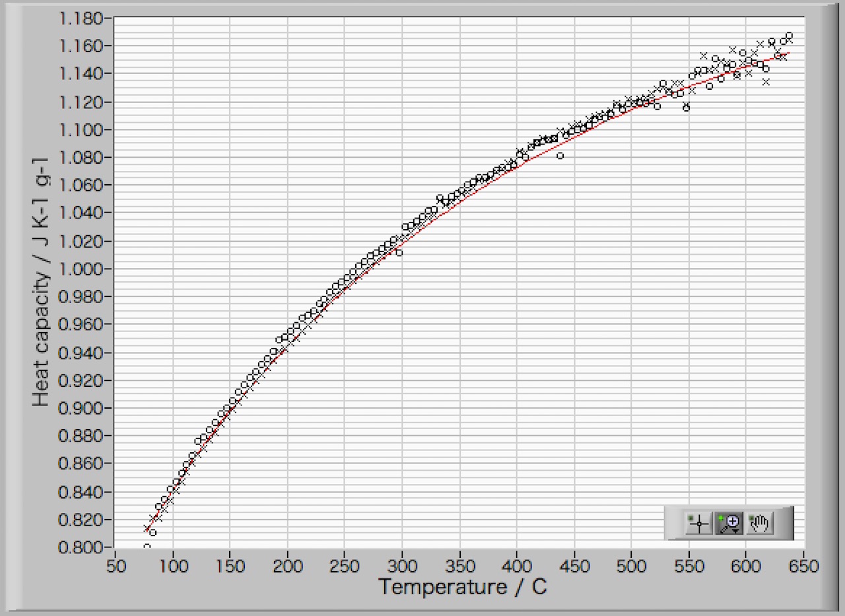Select the y-axis minimum value 0.800

click(81, 547)
